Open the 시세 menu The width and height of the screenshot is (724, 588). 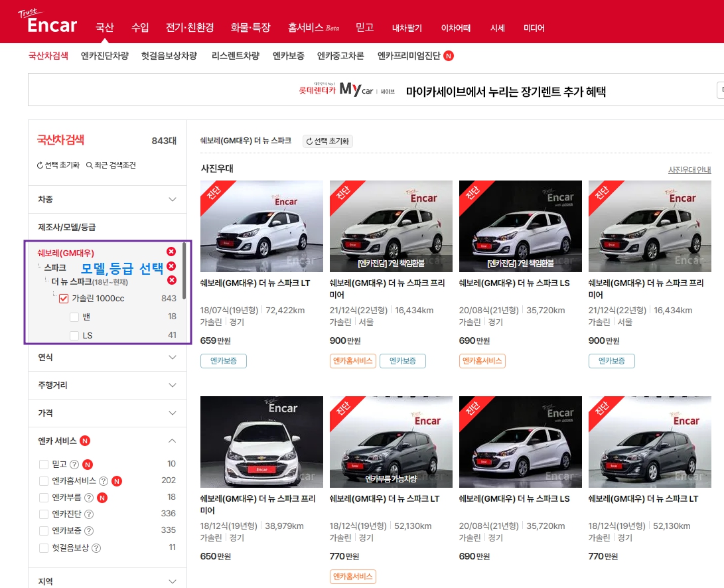(497, 28)
